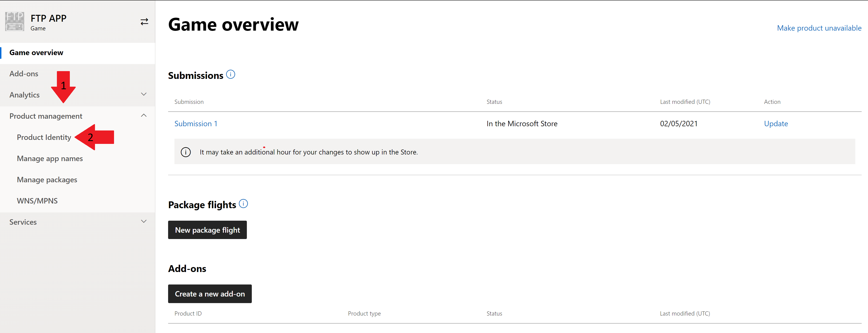Open the Submissions info icon
The height and width of the screenshot is (333, 868).
230,74
